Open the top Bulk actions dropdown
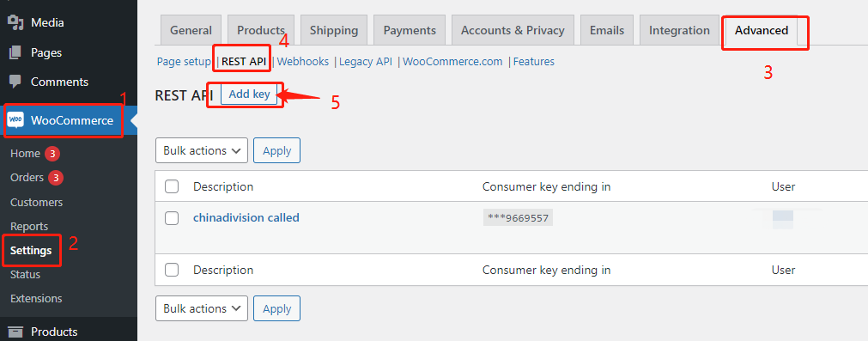Image resolution: width=868 pixels, height=341 pixels. tap(202, 150)
